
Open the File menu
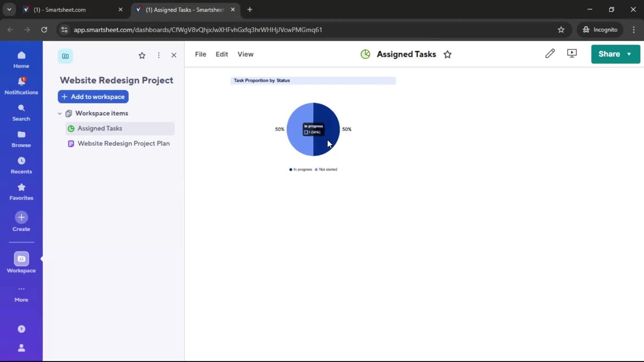200,54
